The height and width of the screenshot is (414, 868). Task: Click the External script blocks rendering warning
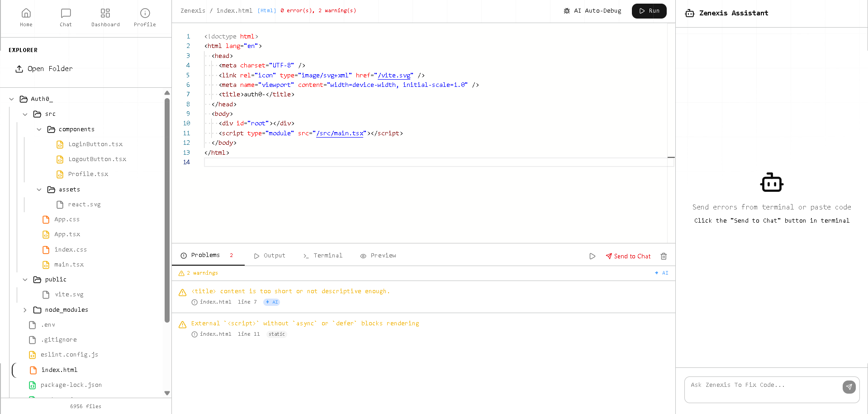pyautogui.click(x=305, y=324)
